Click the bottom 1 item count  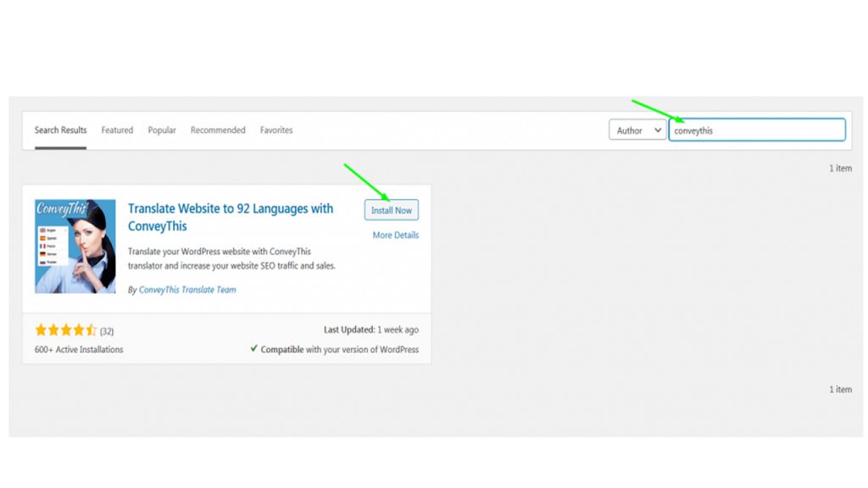tap(840, 390)
